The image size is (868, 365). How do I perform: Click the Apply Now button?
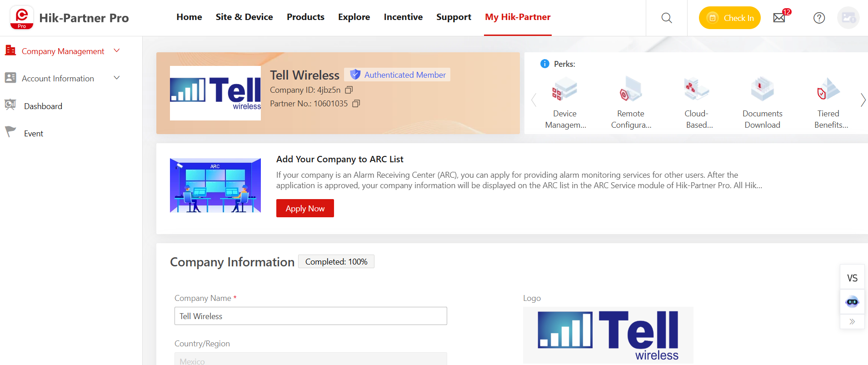coord(305,208)
